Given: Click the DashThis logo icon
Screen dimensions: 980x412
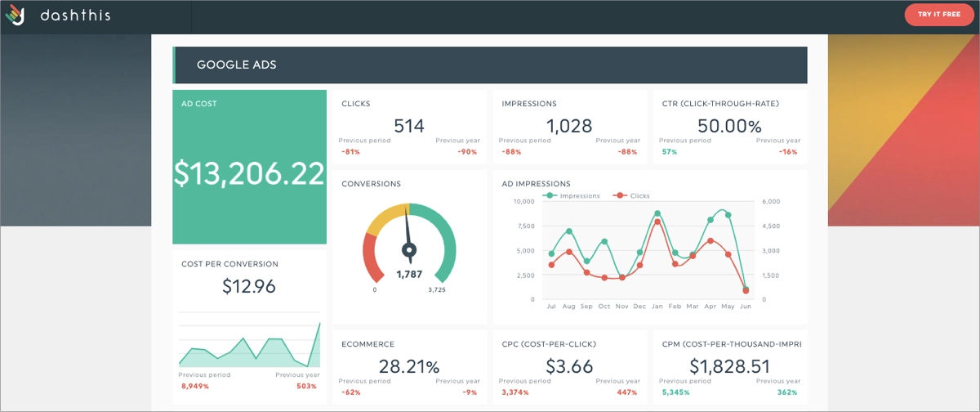Looking at the screenshot, I should click(16, 15).
